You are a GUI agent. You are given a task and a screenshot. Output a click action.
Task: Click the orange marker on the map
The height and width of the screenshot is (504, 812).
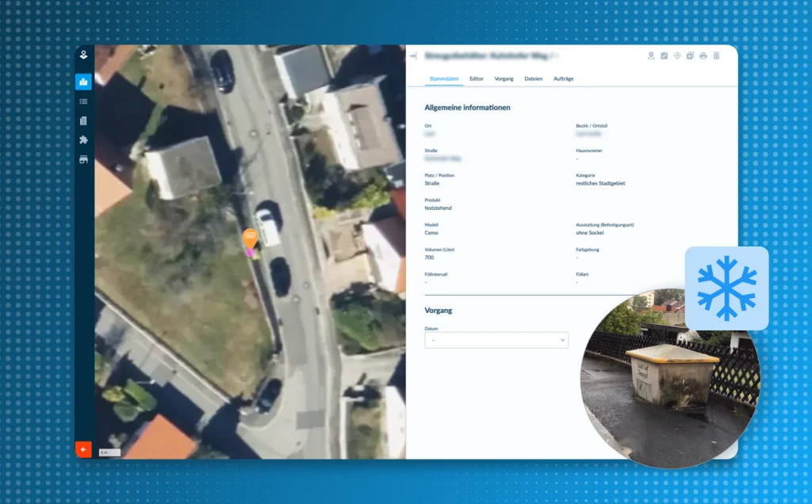pyautogui.click(x=250, y=238)
